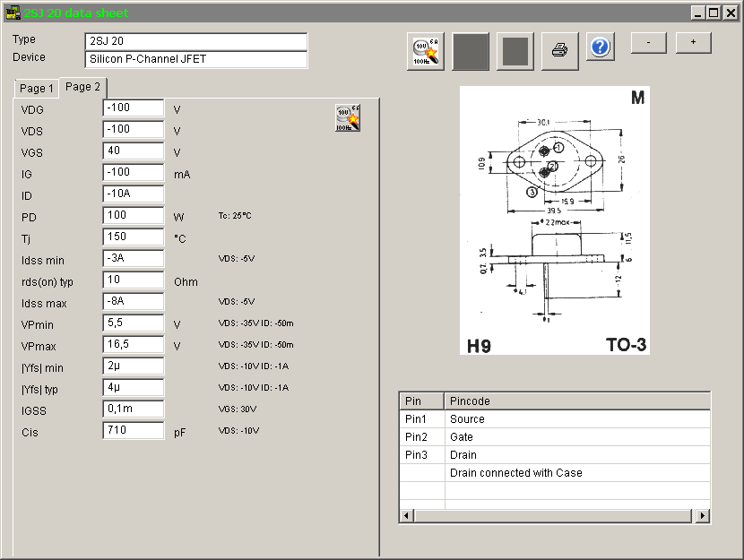Click the right arrow of table scrollbar
The width and height of the screenshot is (744, 560).
(x=703, y=516)
